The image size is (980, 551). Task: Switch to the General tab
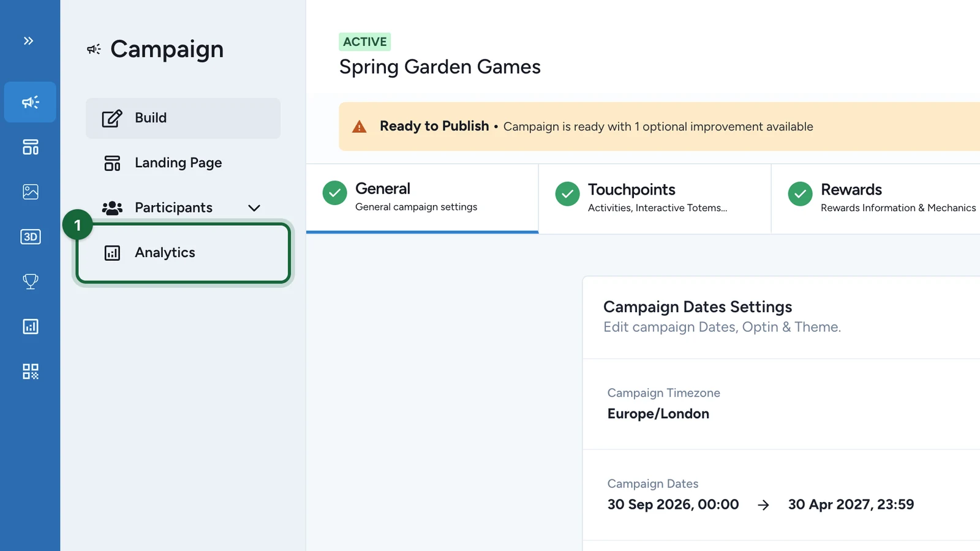422,198
